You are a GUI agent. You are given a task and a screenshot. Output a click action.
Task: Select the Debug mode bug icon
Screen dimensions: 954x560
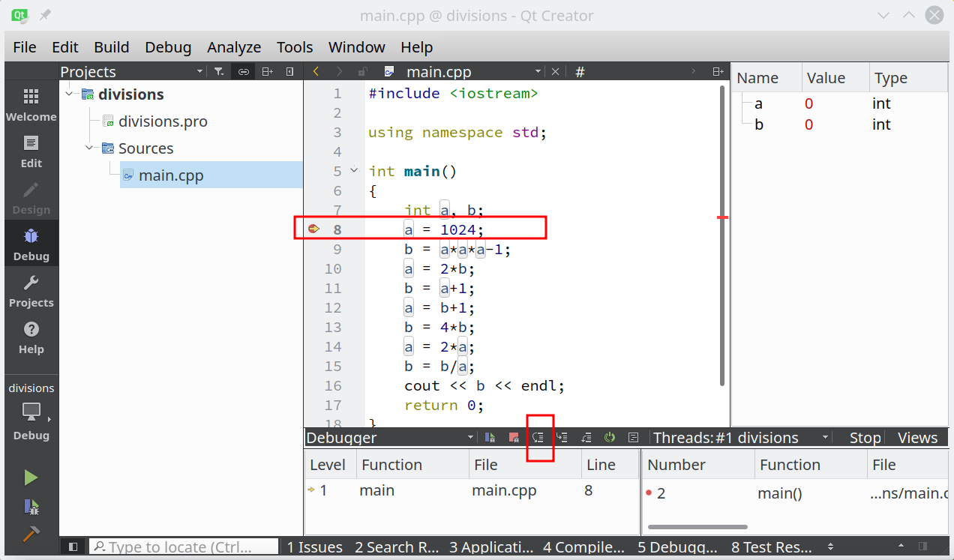tap(31, 244)
